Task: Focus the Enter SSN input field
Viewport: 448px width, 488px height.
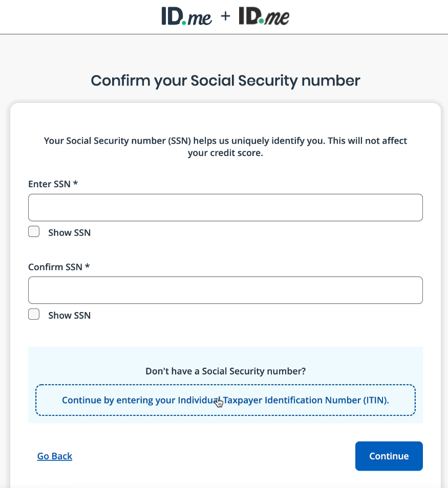Action: [225, 208]
